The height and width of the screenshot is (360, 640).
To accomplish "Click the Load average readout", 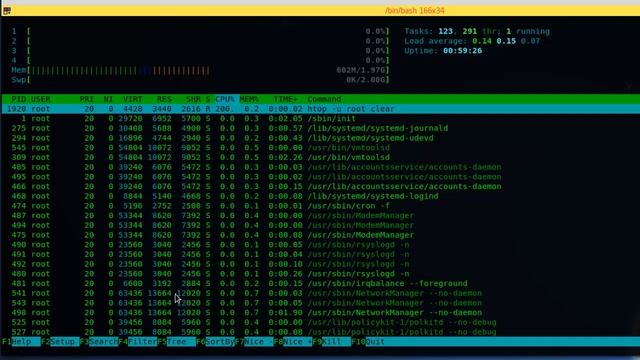I will click(472, 41).
